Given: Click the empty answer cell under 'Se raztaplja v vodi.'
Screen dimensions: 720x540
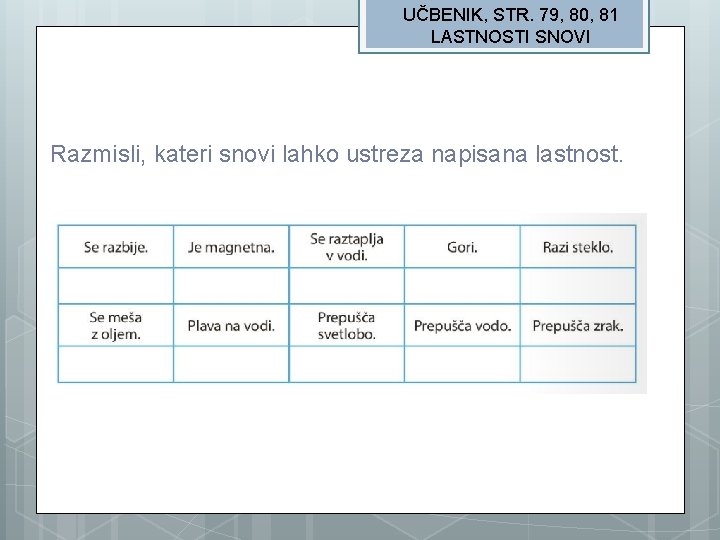Looking at the screenshot, I should (x=347, y=286).
